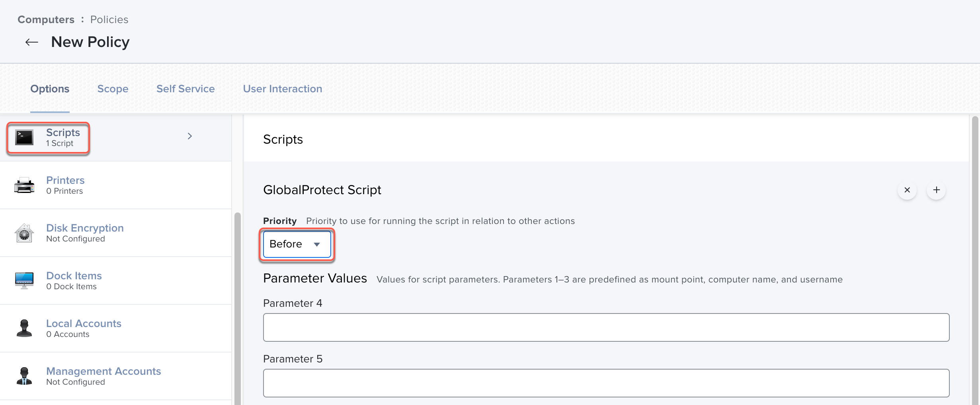Screen dimensions: 980x405
Task: Remove GlobalProtect Script with the X button
Action: (907, 190)
